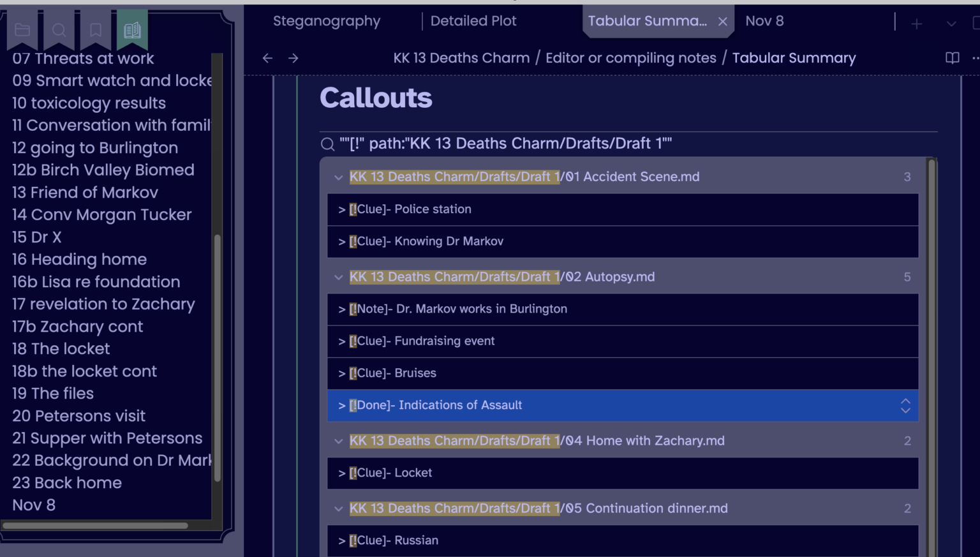980x557 pixels.
Task: Open the more options ellipsis menu
Action: (x=976, y=58)
